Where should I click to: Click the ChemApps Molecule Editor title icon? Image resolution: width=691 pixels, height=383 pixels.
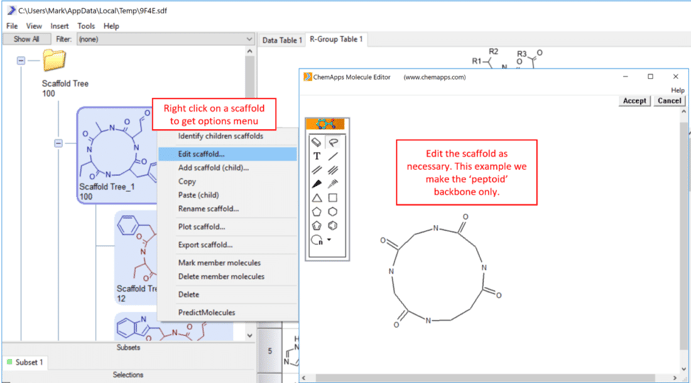click(x=308, y=77)
